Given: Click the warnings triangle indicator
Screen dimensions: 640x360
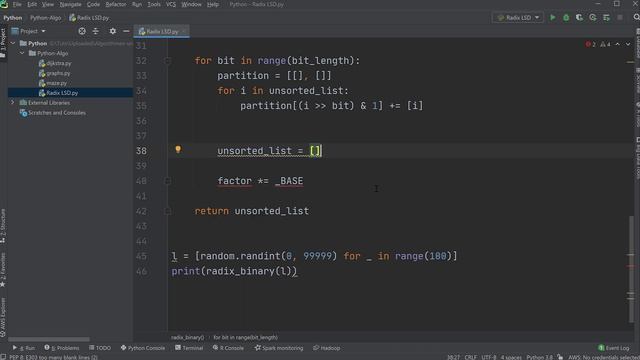Looking at the screenshot, I should click(605, 44).
